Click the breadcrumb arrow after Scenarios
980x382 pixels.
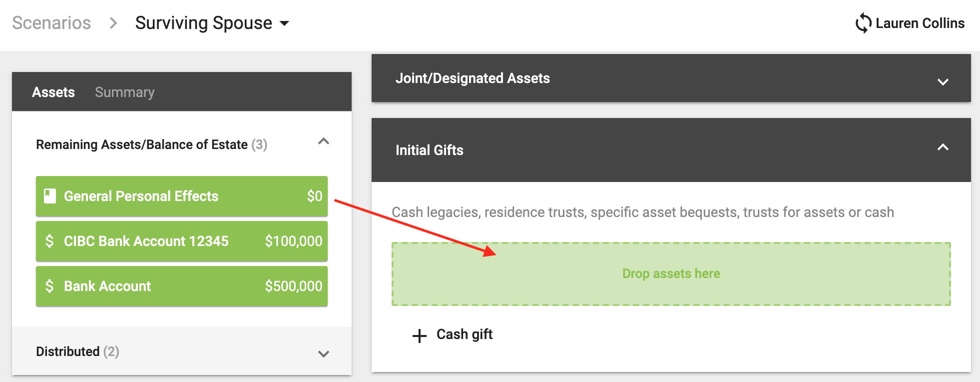click(x=113, y=23)
